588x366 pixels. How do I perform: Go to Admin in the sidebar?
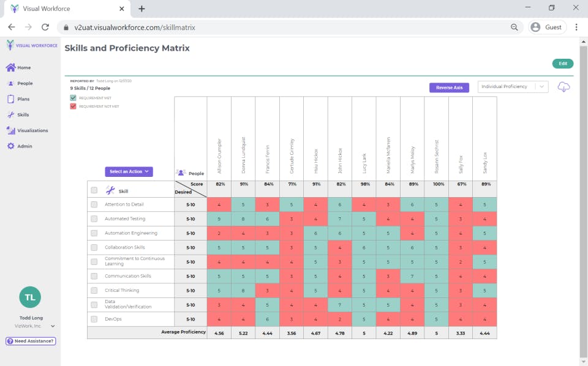[x=24, y=146]
